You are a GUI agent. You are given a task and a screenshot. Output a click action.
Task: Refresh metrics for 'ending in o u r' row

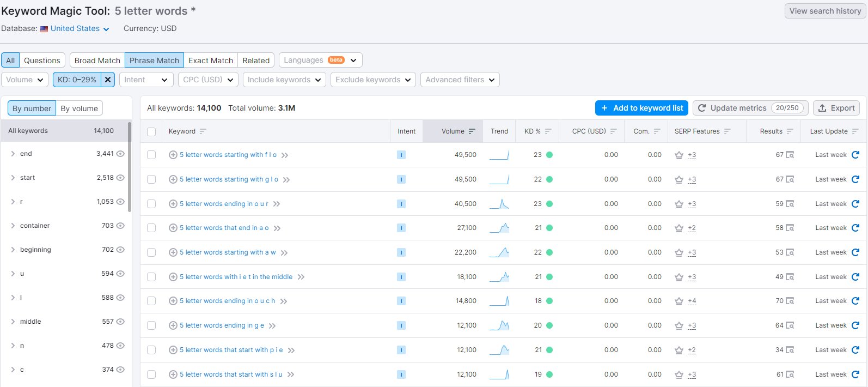pos(855,204)
